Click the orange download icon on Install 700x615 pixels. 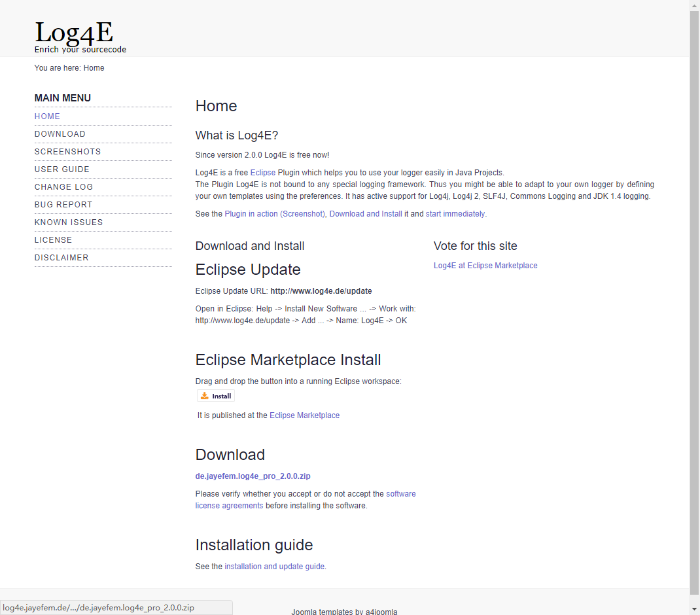pyautogui.click(x=205, y=396)
